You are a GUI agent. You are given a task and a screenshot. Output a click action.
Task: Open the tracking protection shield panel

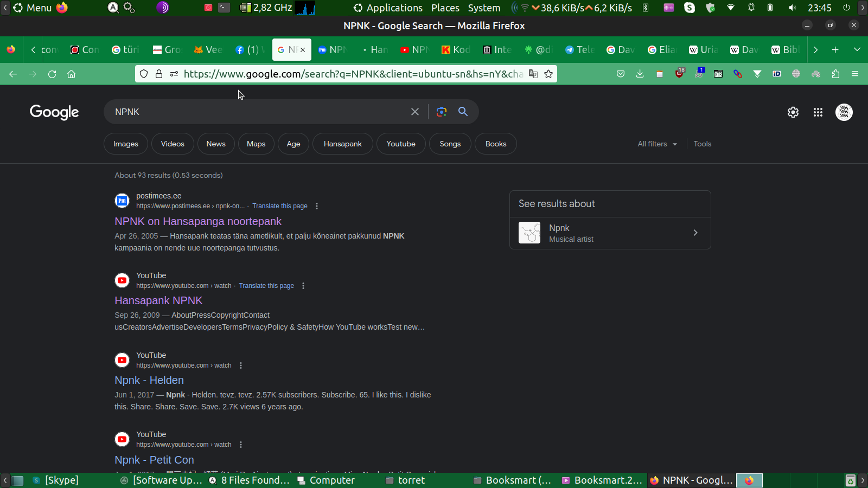coord(144,74)
